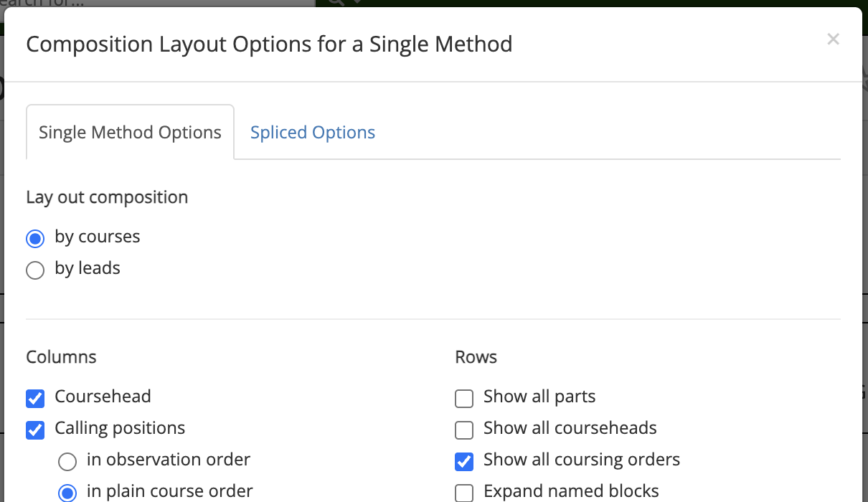Click the Spliced Options label text
The height and width of the screenshot is (502, 868).
coord(313,132)
